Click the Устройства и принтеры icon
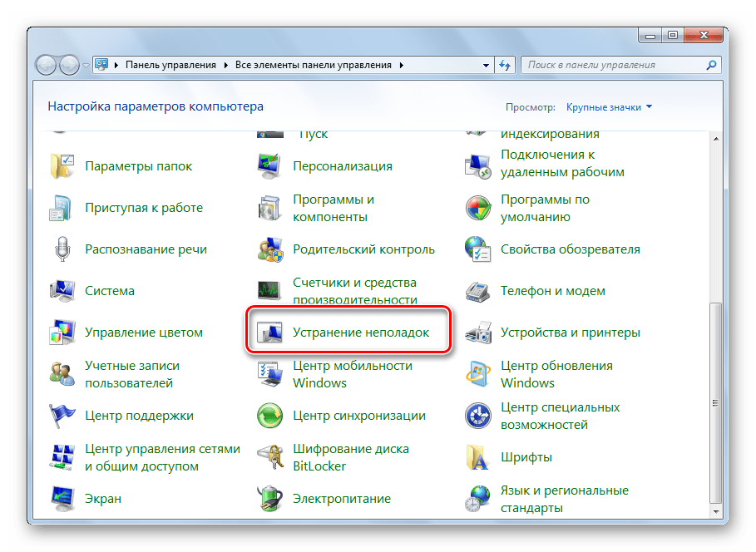The width and height of the screenshot is (756, 552). (478, 333)
